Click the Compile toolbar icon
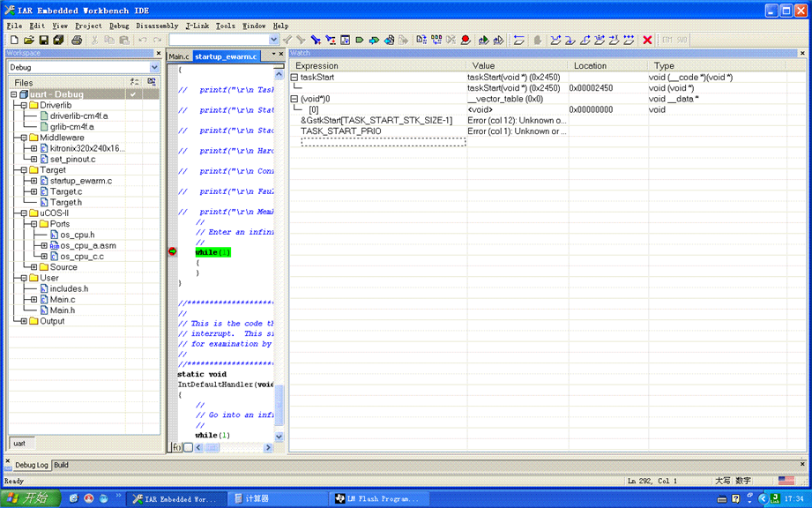Viewport: 812px width, 508px height. coord(421,40)
